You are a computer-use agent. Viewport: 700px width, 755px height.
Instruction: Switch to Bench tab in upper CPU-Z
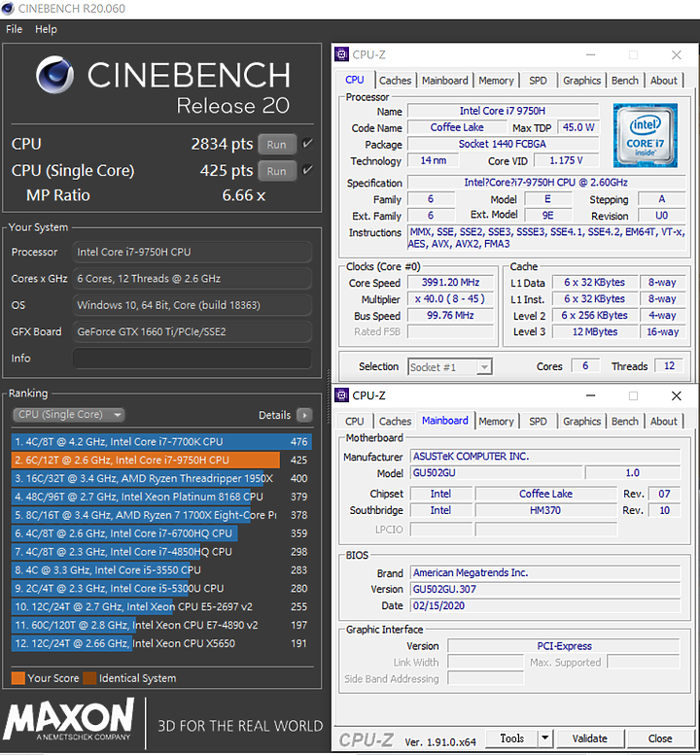click(625, 81)
